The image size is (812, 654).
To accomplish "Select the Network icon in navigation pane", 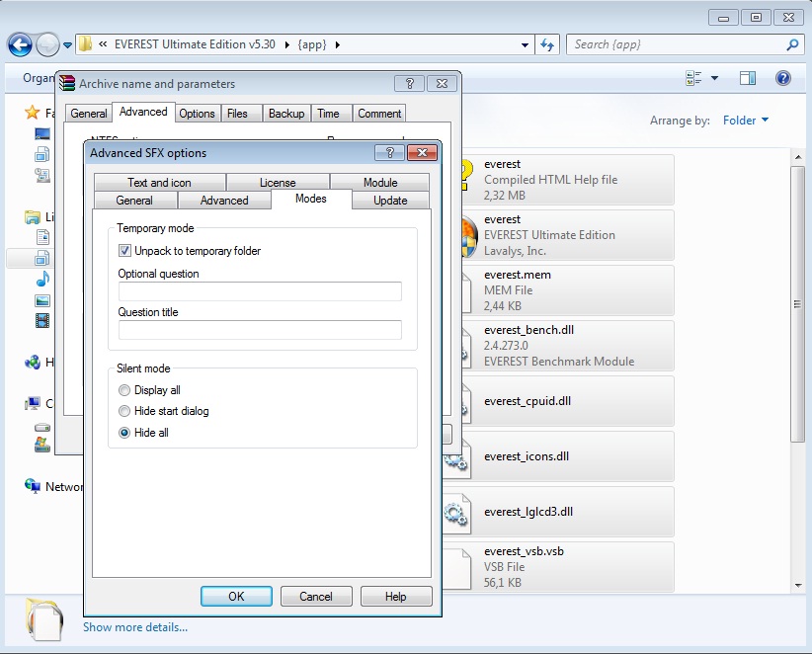I will tap(33, 486).
